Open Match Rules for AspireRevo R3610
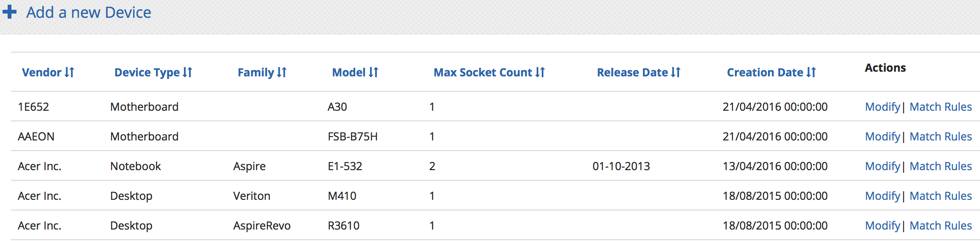 point(941,226)
